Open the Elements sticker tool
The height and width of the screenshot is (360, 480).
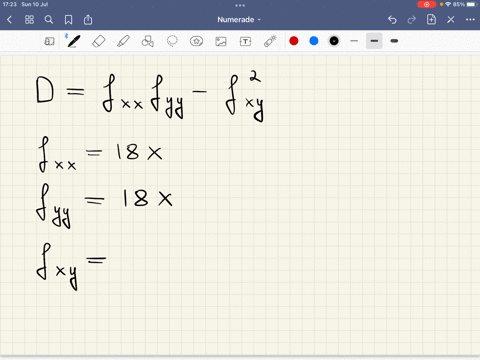click(196, 41)
